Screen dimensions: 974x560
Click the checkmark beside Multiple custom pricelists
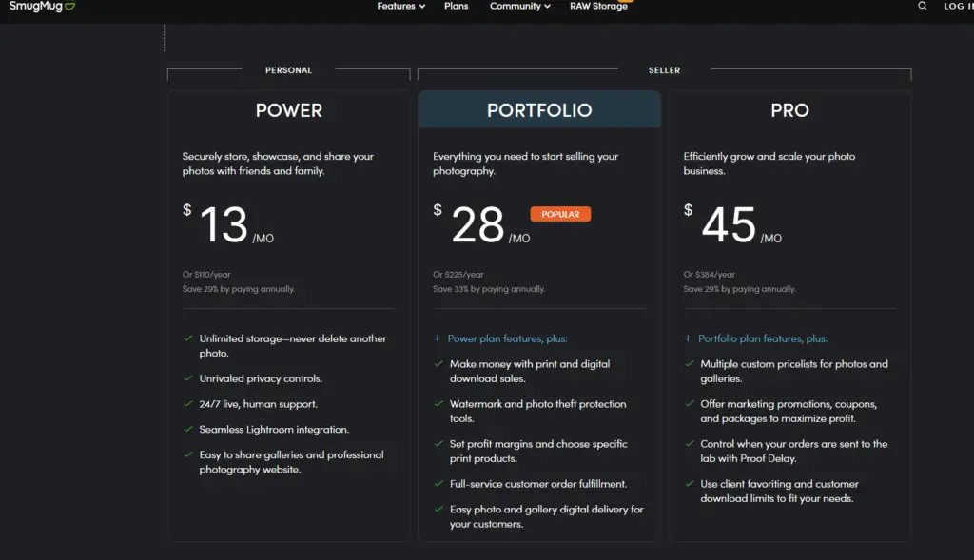[690, 364]
